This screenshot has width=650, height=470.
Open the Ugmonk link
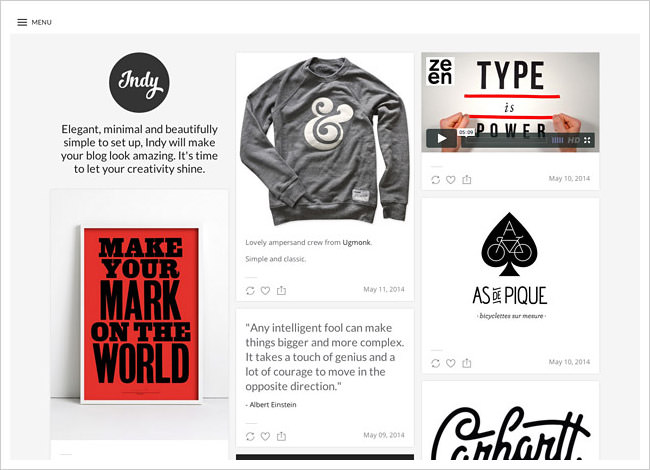pyautogui.click(x=357, y=242)
